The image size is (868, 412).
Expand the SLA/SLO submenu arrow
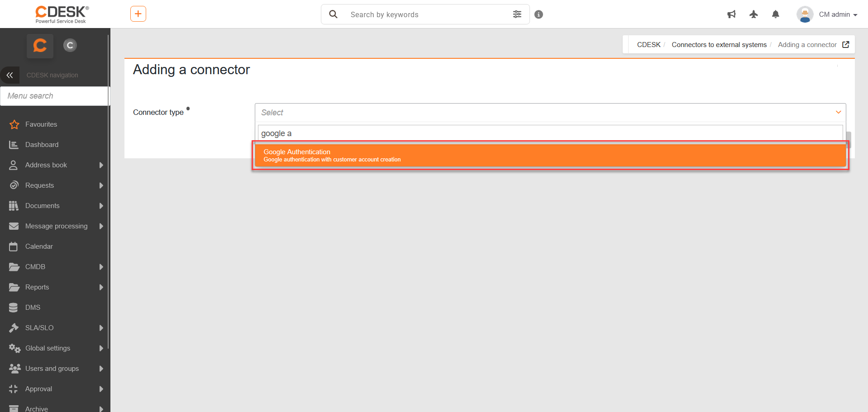coord(101,328)
